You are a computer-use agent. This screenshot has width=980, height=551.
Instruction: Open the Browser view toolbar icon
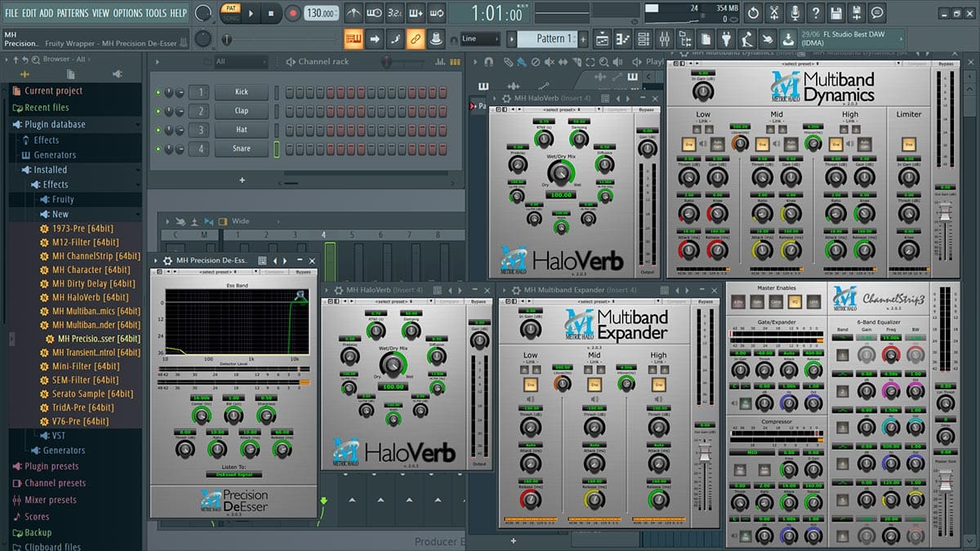(684, 38)
